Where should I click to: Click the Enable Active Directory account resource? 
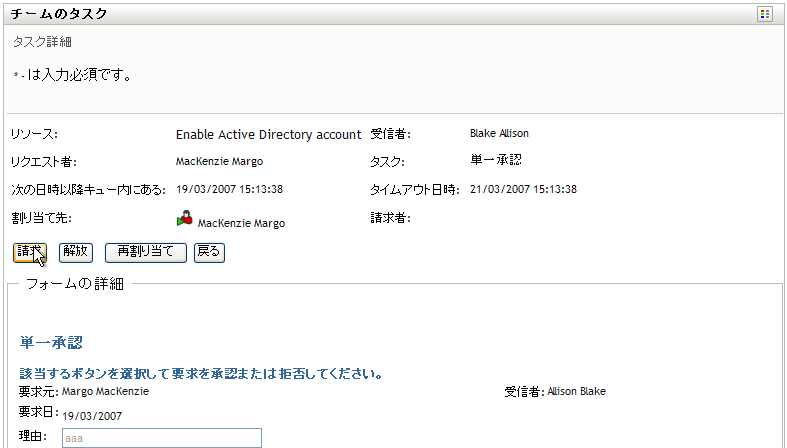(268, 134)
